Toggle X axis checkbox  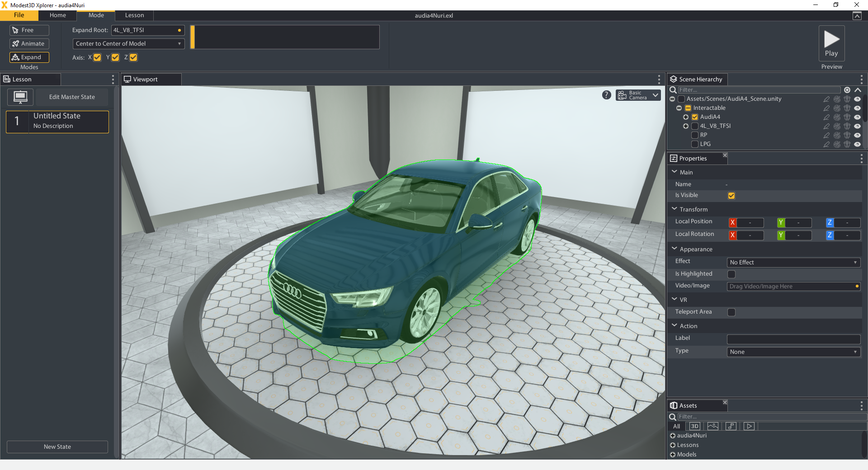97,57
